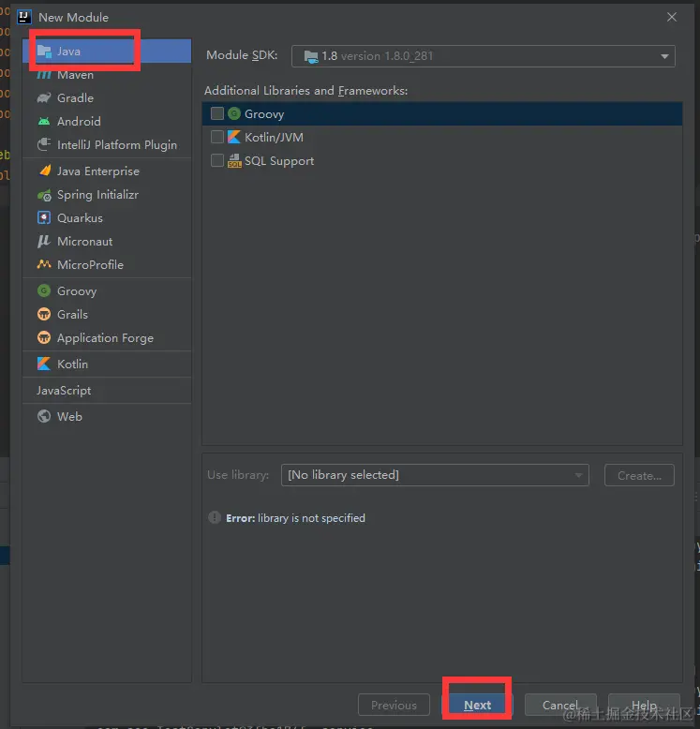The image size is (700, 729).
Task: Click the Micronaut mu icon
Action: [44, 242]
